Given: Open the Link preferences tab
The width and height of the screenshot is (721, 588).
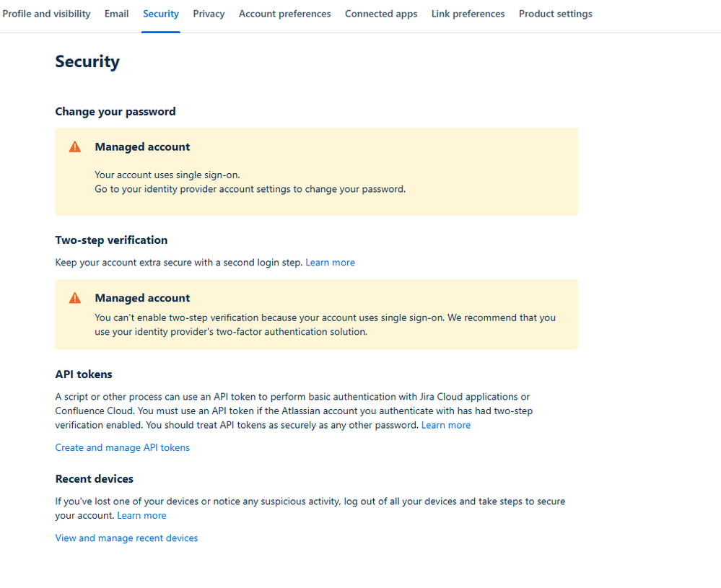Looking at the screenshot, I should [468, 14].
